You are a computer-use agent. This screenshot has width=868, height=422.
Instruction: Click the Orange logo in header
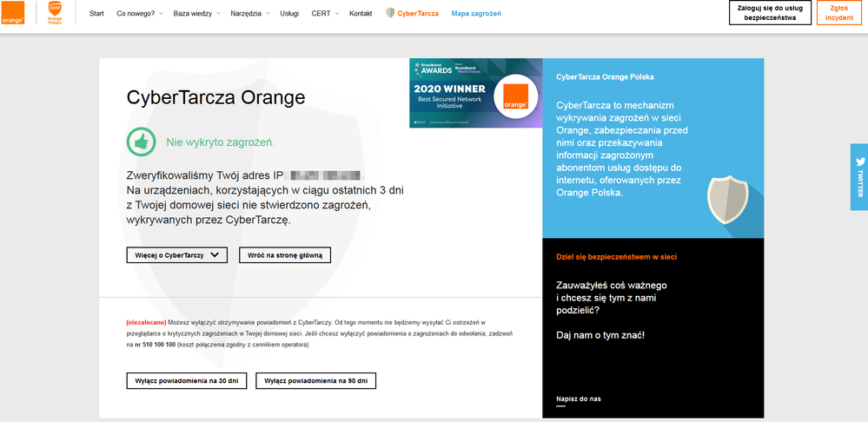click(13, 14)
